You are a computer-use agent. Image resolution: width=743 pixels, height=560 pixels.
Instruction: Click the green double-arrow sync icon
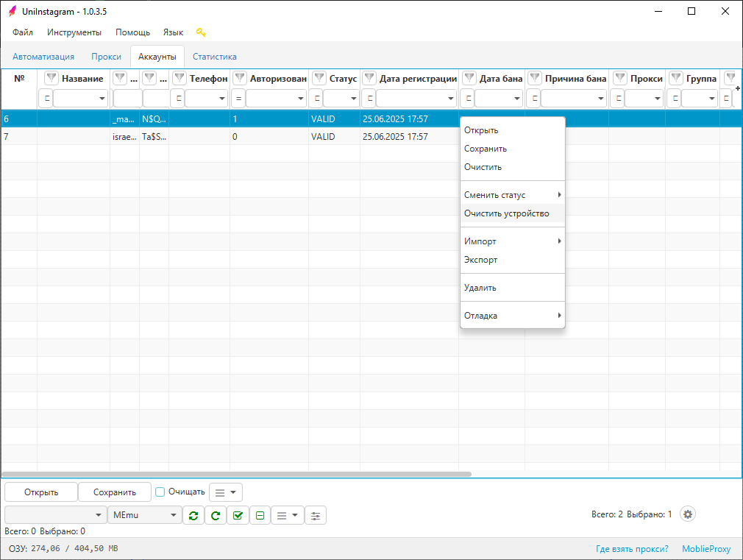193,515
